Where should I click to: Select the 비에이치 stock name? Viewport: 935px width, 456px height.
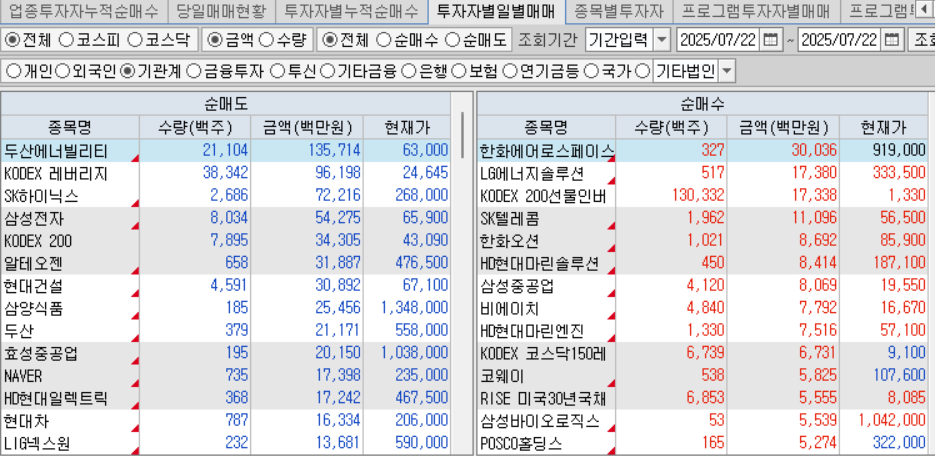[x=510, y=309]
